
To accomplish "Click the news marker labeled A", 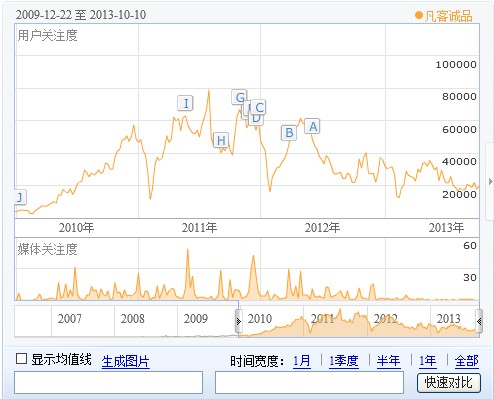I will [x=313, y=126].
